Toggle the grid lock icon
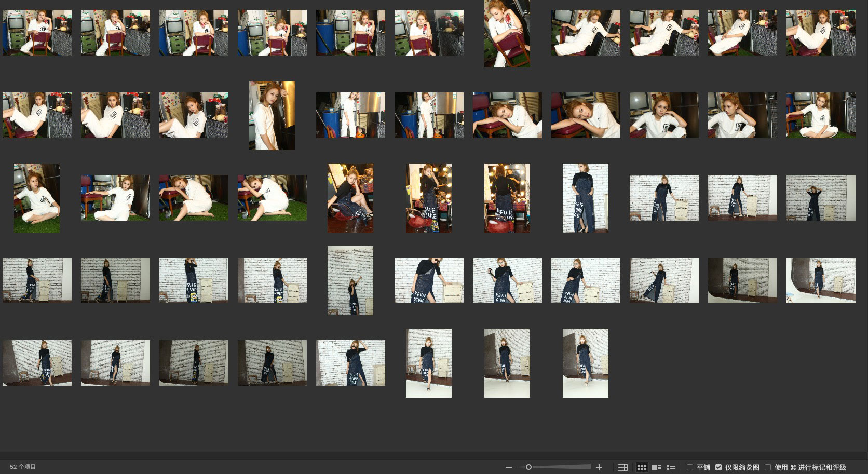868x474 pixels. tap(622, 467)
